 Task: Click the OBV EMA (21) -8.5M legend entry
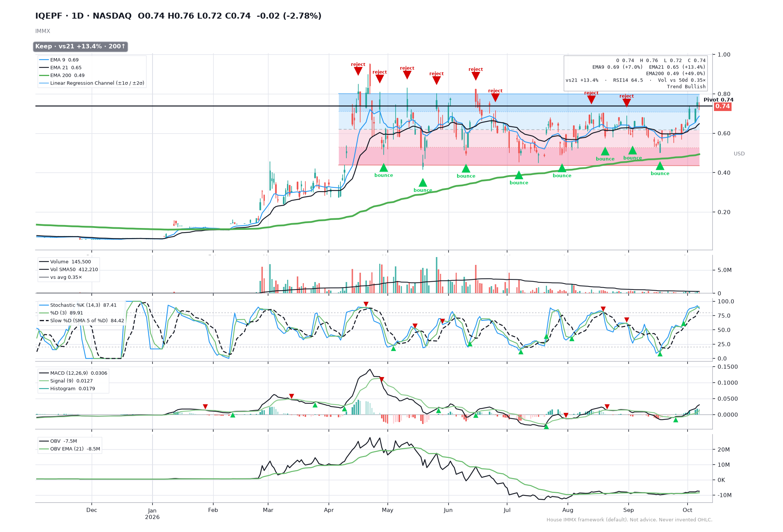click(x=69, y=449)
